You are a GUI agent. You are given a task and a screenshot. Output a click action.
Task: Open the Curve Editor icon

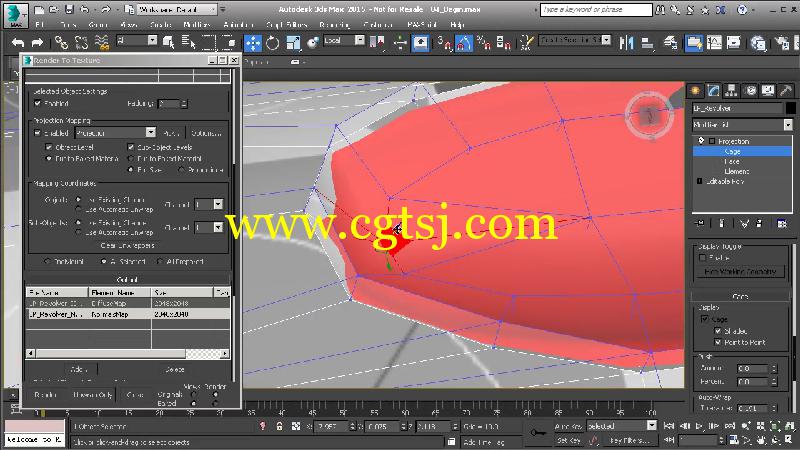(x=714, y=43)
